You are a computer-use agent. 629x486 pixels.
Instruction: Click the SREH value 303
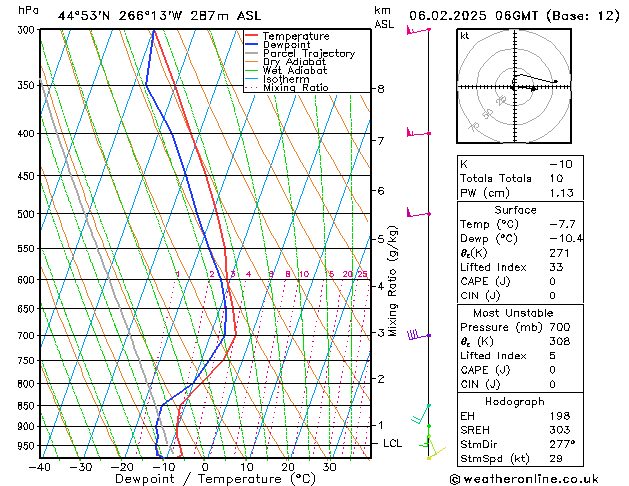coord(560,430)
